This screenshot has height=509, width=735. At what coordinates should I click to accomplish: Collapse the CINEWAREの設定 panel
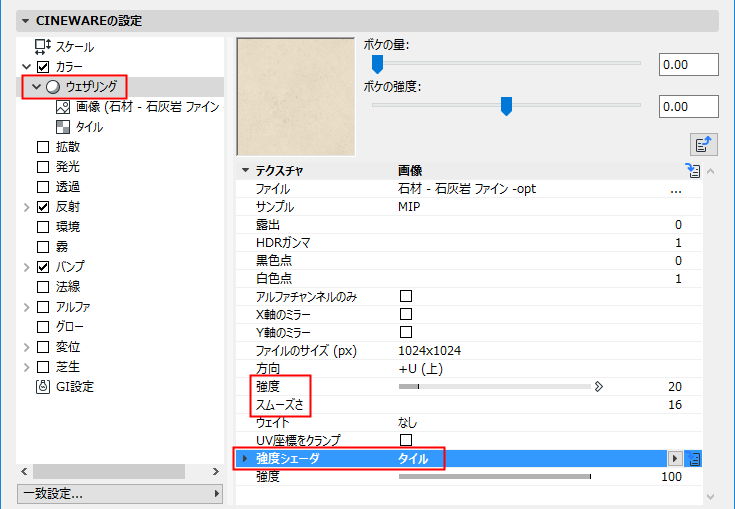25,21
